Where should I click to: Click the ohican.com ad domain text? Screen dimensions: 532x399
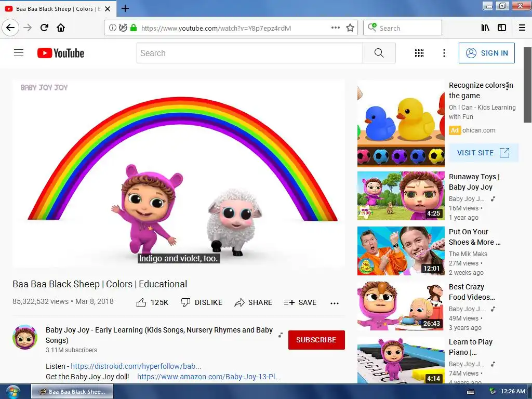coord(478,130)
